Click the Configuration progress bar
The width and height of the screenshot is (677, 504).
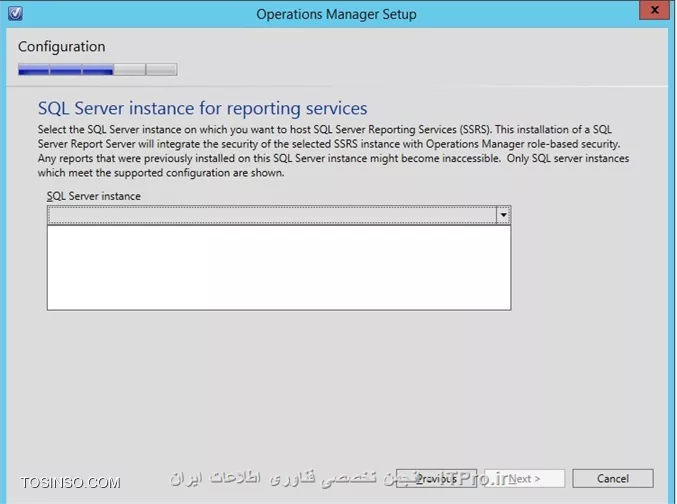tap(98, 70)
